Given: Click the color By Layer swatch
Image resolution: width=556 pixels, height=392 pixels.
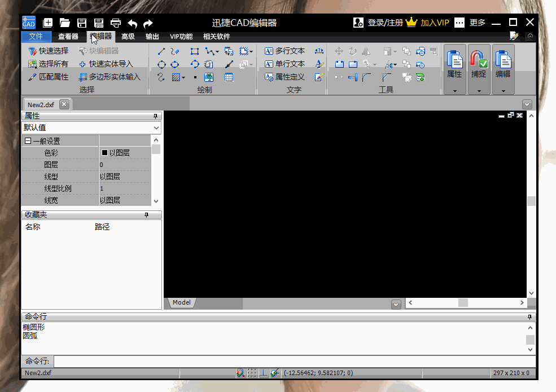Looking at the screenshot, I should [x=104, y=153].
